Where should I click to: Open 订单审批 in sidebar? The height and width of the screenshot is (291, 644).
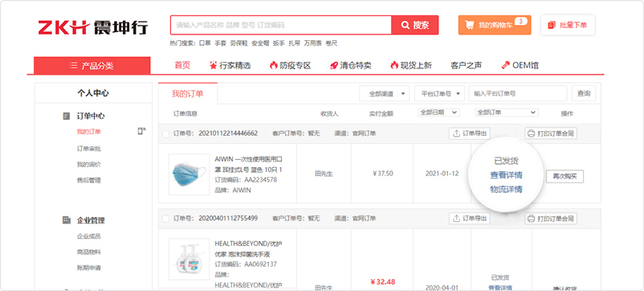pyautogui.click(x=88, y=149)
